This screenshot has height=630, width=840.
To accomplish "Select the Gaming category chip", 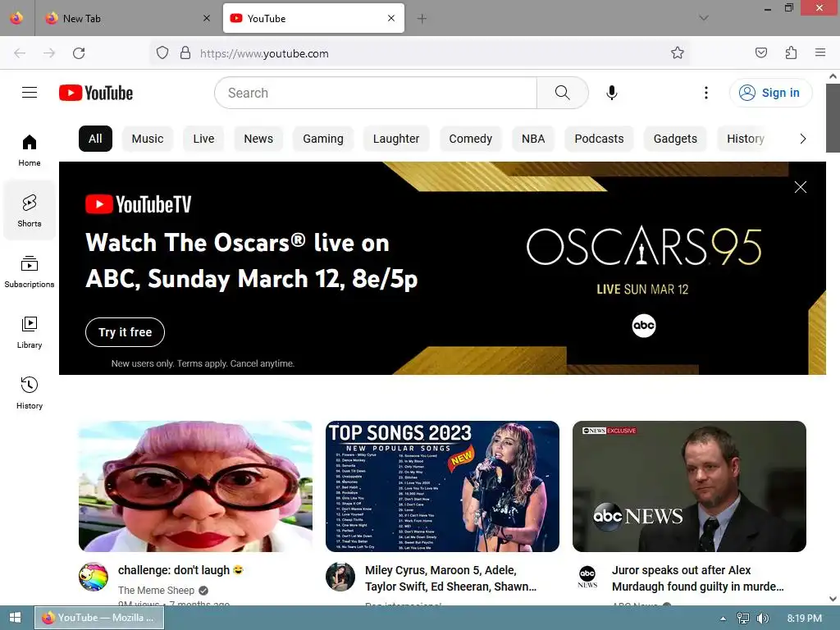I will coord(323,139).
